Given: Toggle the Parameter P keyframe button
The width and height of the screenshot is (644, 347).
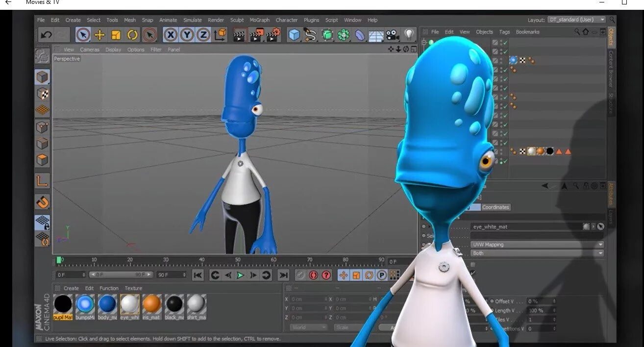Looking at the screenshot, I should (381, 275).
